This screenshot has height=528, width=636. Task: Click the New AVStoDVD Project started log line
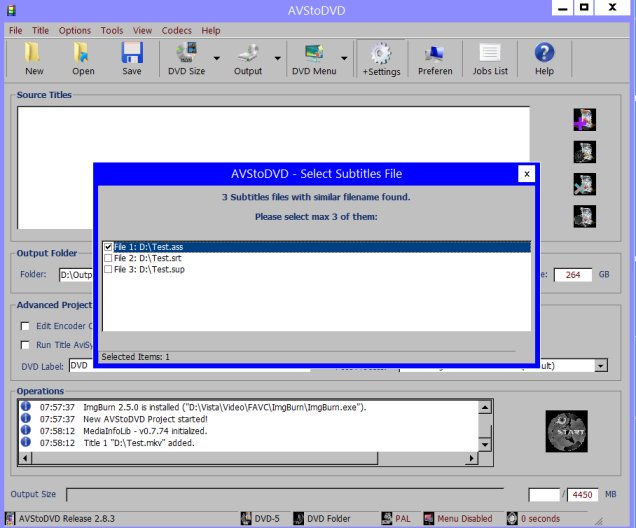coord(145,419)
